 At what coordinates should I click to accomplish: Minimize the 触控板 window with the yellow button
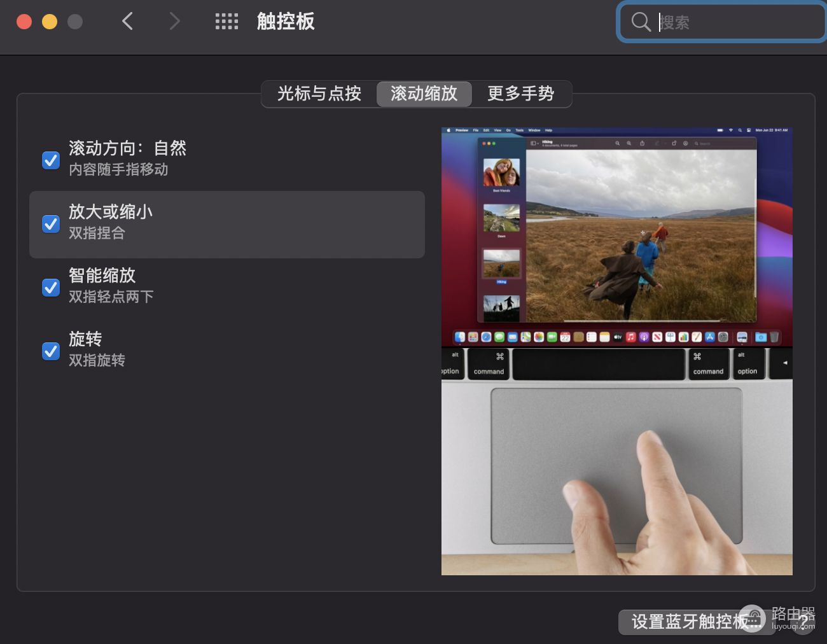click(50, 22)
